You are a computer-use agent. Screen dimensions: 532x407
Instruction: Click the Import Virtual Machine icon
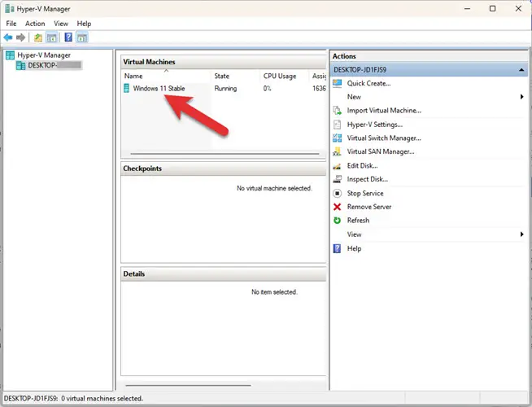[338, 111]
